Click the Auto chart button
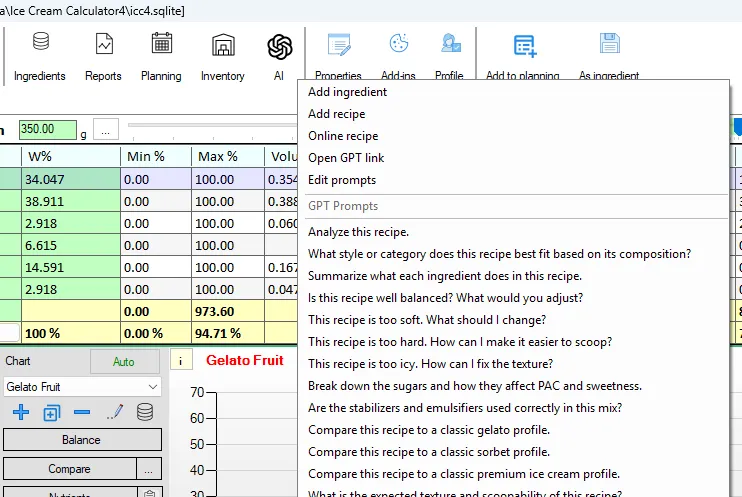 click(x=124, y=362)
